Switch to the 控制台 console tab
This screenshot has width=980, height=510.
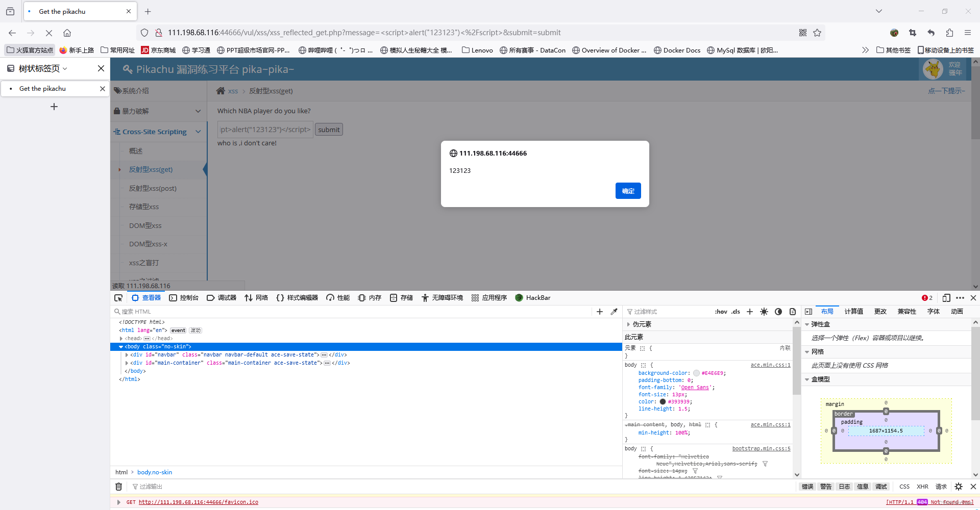pyautogui.click(x=184, y=298)
